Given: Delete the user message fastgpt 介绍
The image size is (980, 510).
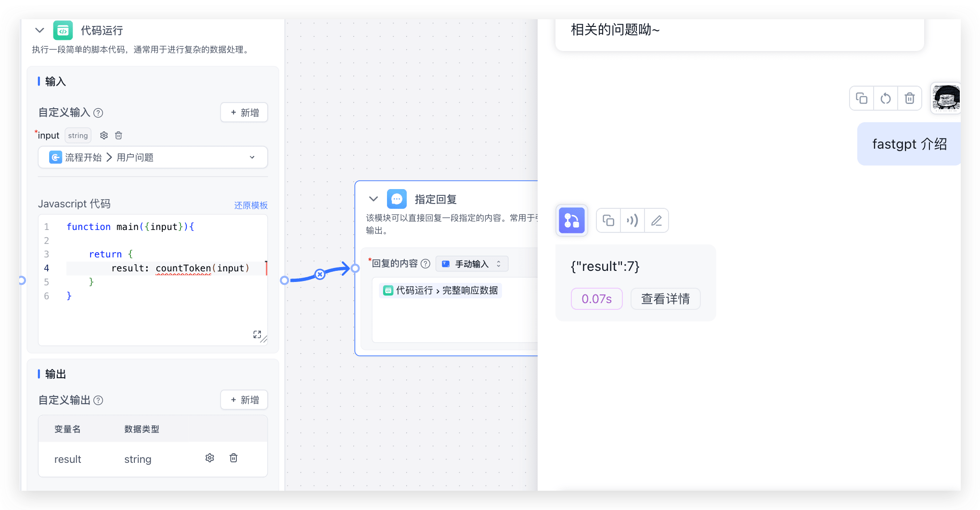Looking at the screenshot, I should tap(909, 99).
